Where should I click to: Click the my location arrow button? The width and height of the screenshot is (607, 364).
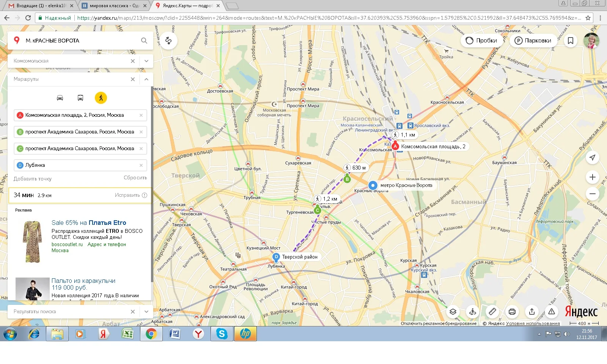(x=592, y=157)
